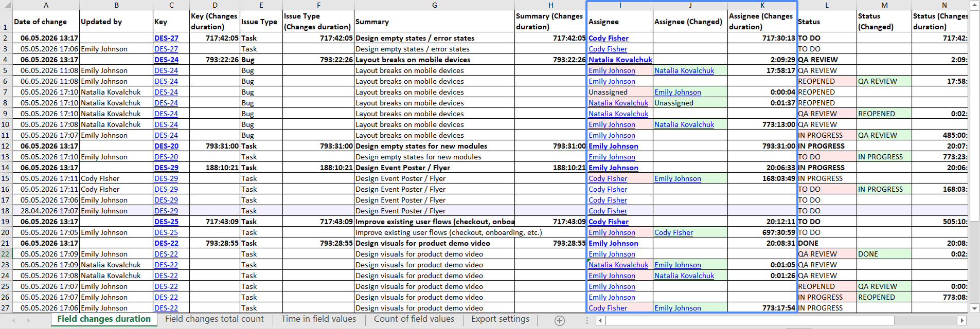Click horizontal scrollbar right arrow
The image size is (980, 329).
click(961, 320)
